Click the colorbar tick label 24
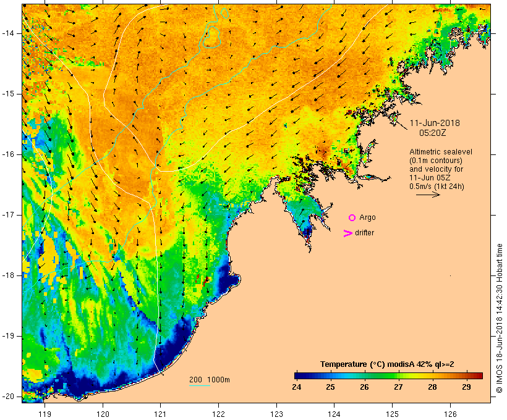The height and width of the screenshot is (420, 507). click(x=297, y=387)
